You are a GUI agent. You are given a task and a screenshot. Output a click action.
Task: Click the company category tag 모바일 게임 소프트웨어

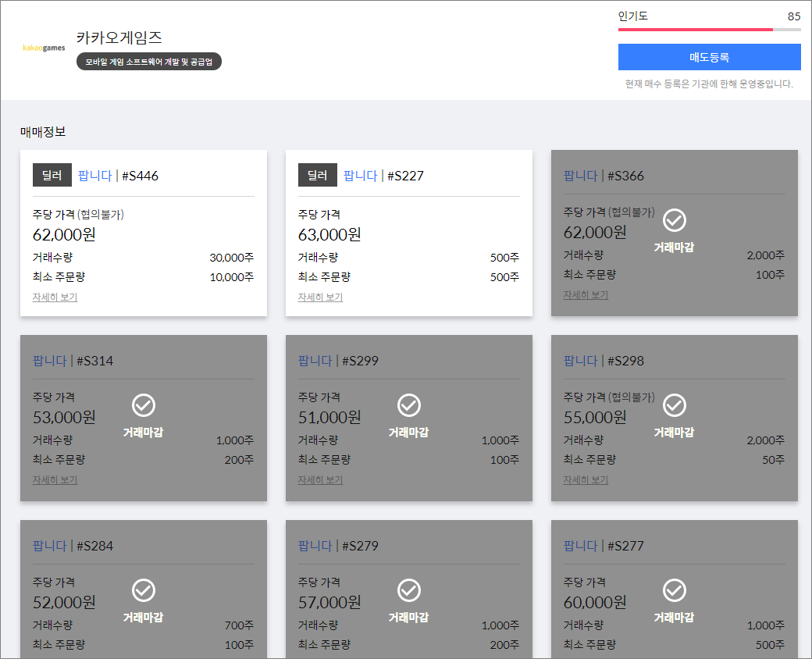tap(149, 62)
